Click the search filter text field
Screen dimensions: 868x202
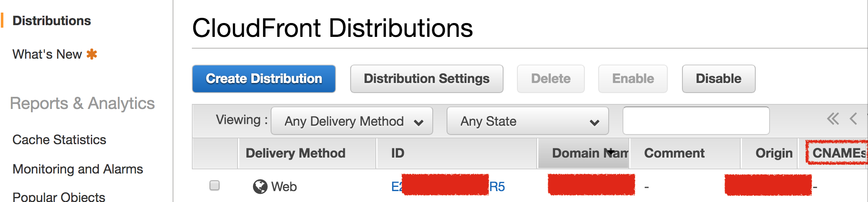point(696,121)
